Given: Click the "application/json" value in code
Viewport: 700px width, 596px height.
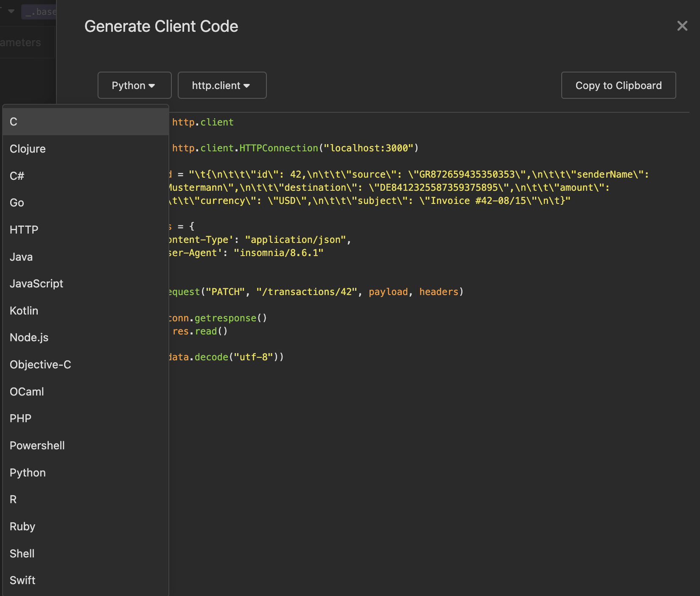Looking at the screenshot, I should [296, 240].
